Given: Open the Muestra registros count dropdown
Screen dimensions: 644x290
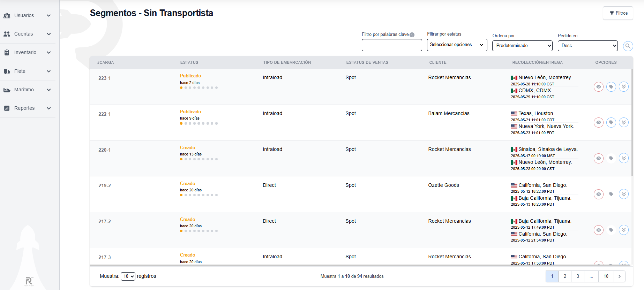Looking at the screenshot, I should (128, 276).
